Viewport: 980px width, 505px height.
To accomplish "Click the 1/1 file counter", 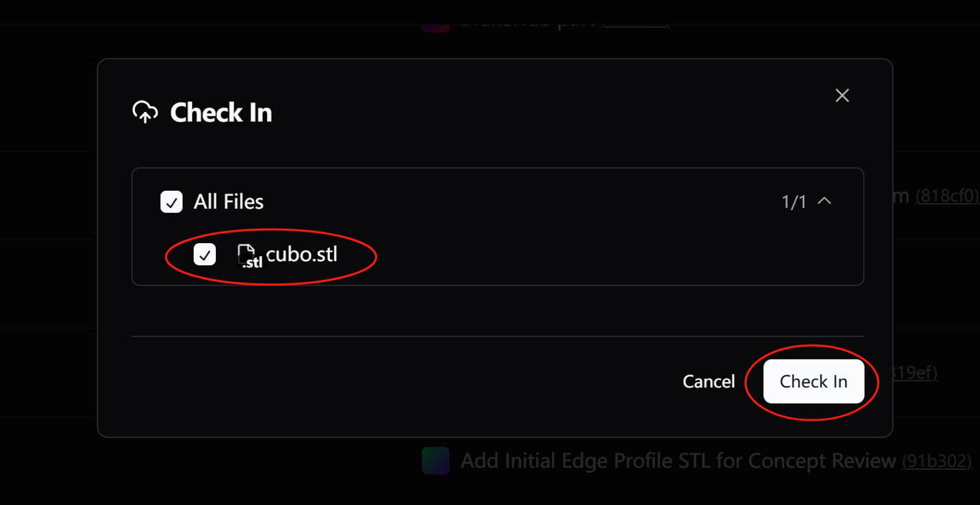I will [x=794, y=202].
